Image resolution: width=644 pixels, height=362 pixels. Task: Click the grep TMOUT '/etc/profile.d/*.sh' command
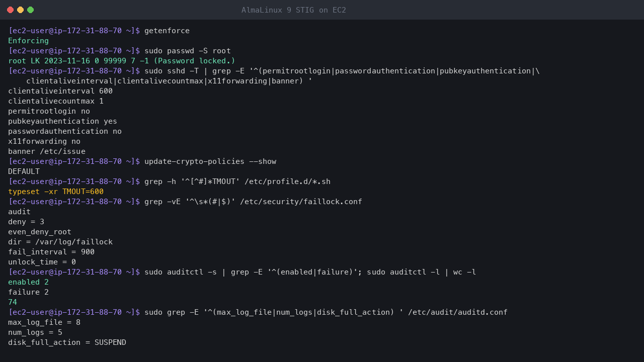(x=237, y=182)
